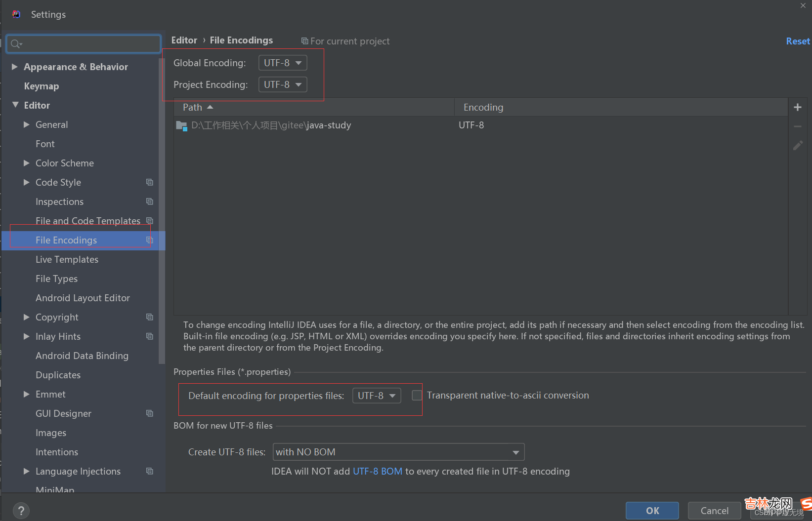Click the settings tree vertical scrollbar
The image size is (812, 521).
pyautogui.click(x=161, y=212)
